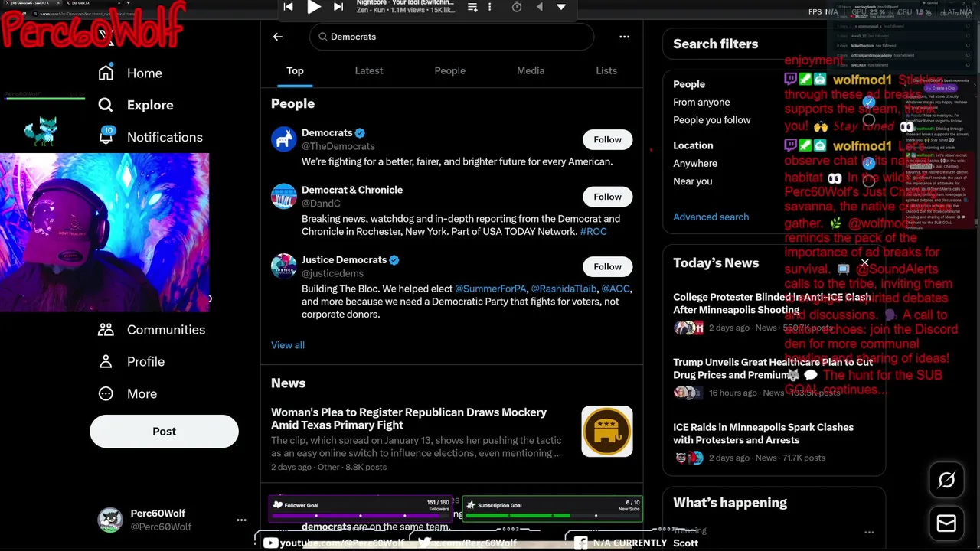Image resolution: width=980 pixels, height=551 pixels.
Task: Click the Post button
Action: click(164, 431)
